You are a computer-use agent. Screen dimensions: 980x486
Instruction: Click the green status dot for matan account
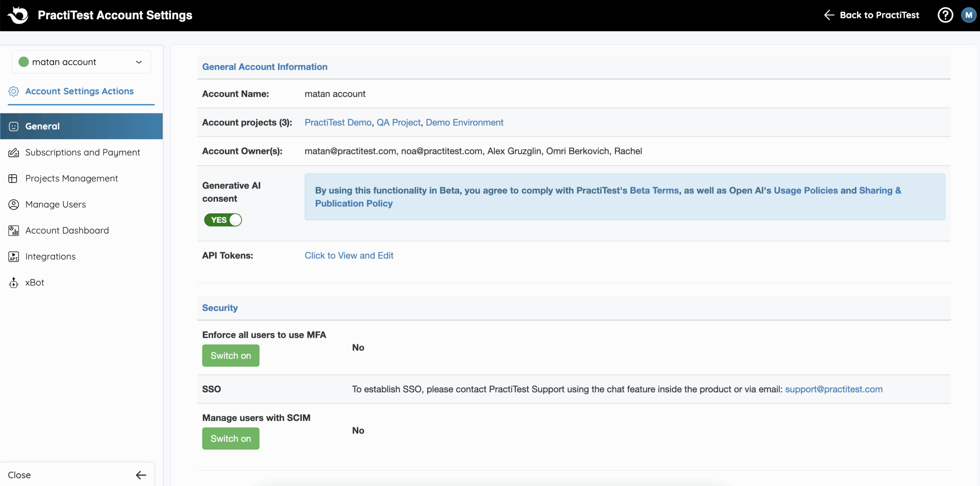click(24, 62)
